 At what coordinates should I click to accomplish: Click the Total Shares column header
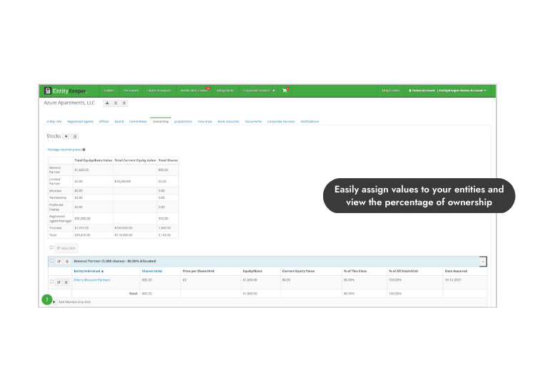pos(168,160)
